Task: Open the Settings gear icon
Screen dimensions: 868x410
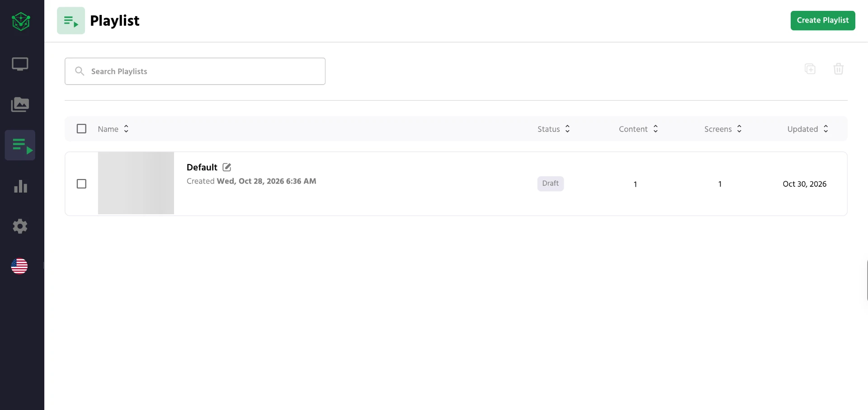Action: (20, 226)
